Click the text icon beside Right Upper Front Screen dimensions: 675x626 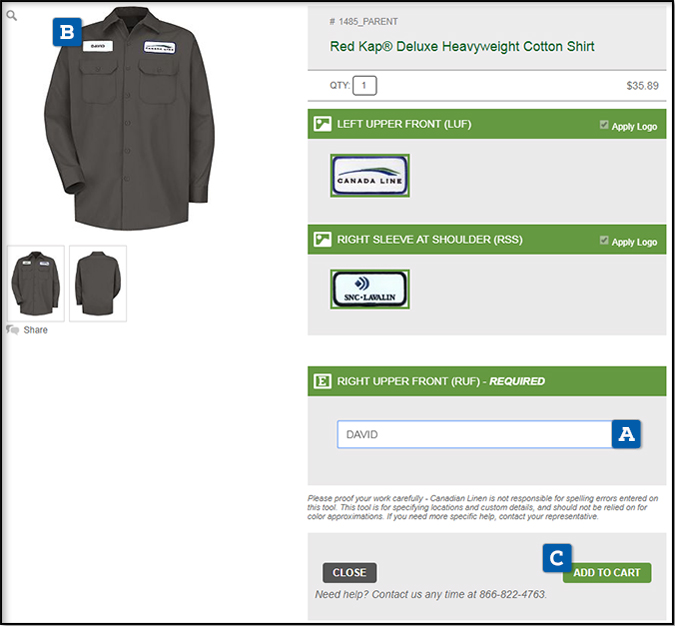[322, 381]
